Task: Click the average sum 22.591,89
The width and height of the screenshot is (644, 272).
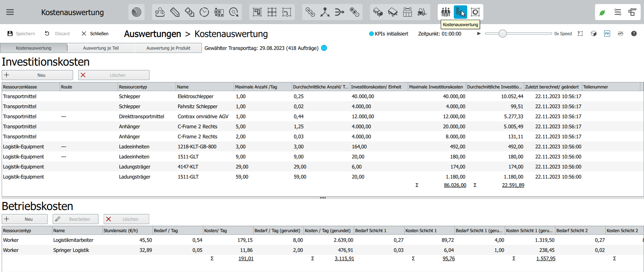Action: click(x=513, y=185)
